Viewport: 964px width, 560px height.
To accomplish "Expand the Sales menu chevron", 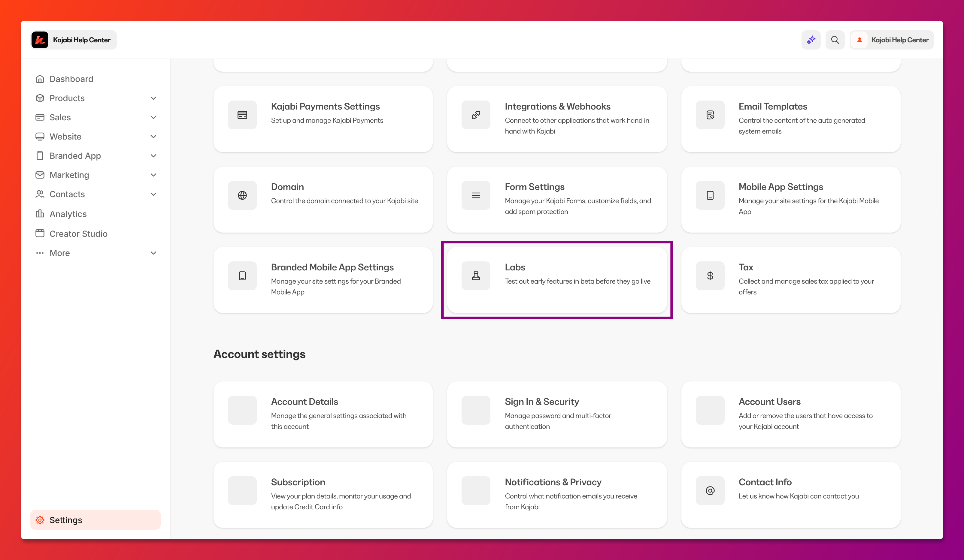I will pyautogui.click(x=153, y=117).
